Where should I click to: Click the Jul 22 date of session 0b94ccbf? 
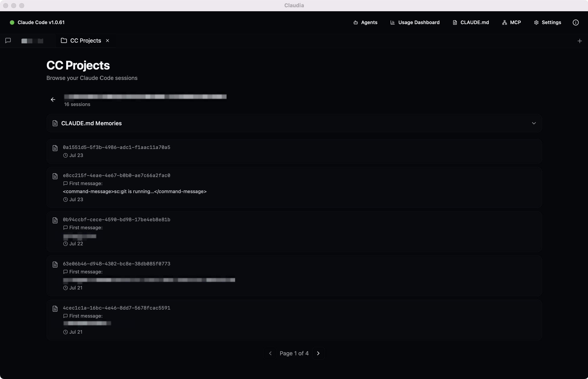tap(76, 244)
